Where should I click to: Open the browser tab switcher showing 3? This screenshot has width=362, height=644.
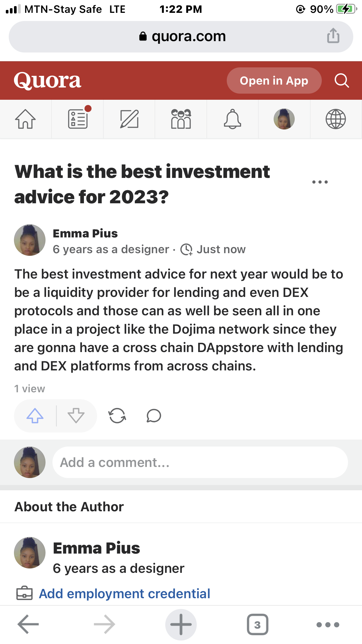point(258,625)
